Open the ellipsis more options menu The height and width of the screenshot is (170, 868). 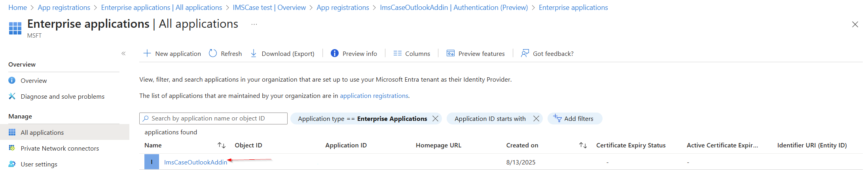(254, 24)
